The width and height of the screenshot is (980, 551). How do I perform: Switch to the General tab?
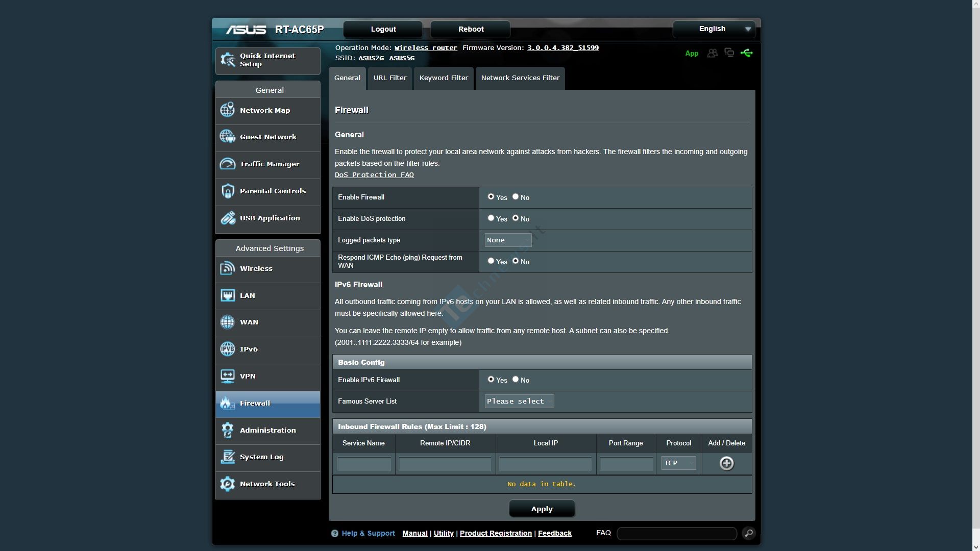(x=347, y=78)
